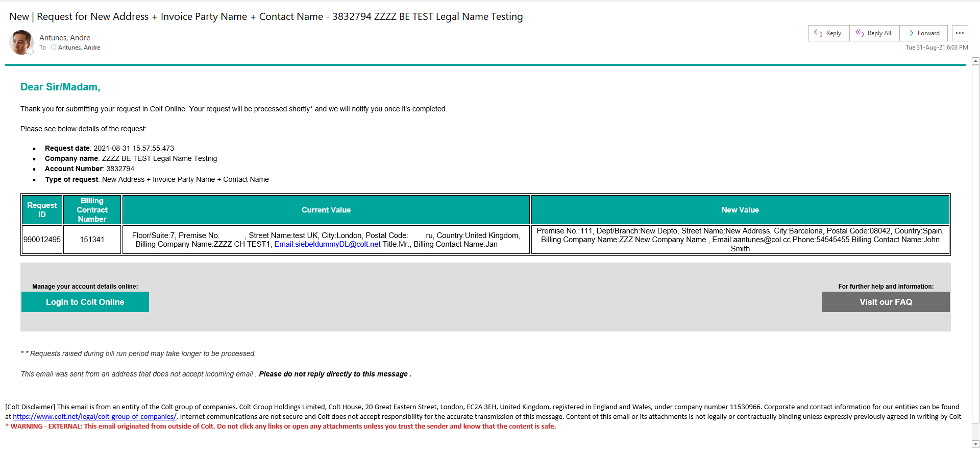
Task: Open the colt-group-of-companies legal link
Action: (x=94, y=417)
